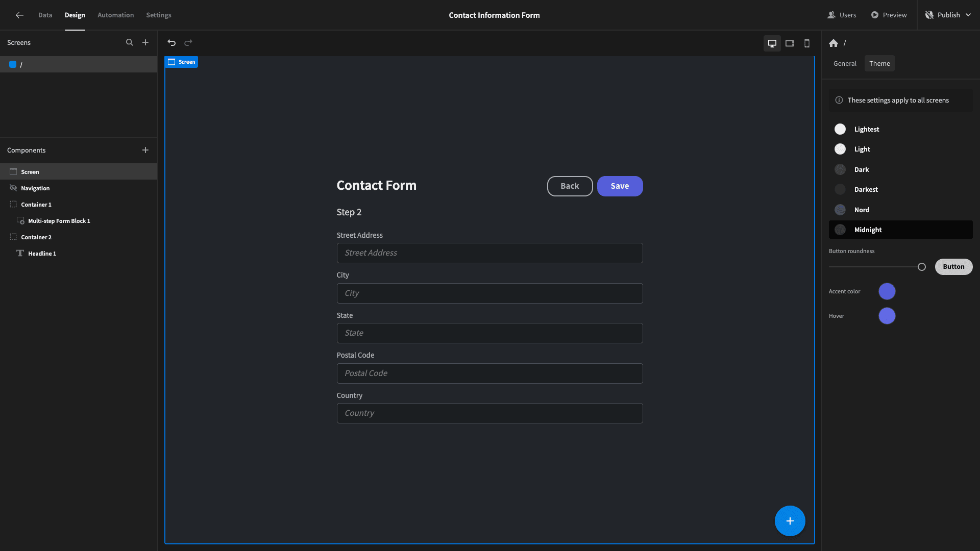Select the root screen in Screens list
Screen dimensions: 980x551
click(x=79, y=64)
